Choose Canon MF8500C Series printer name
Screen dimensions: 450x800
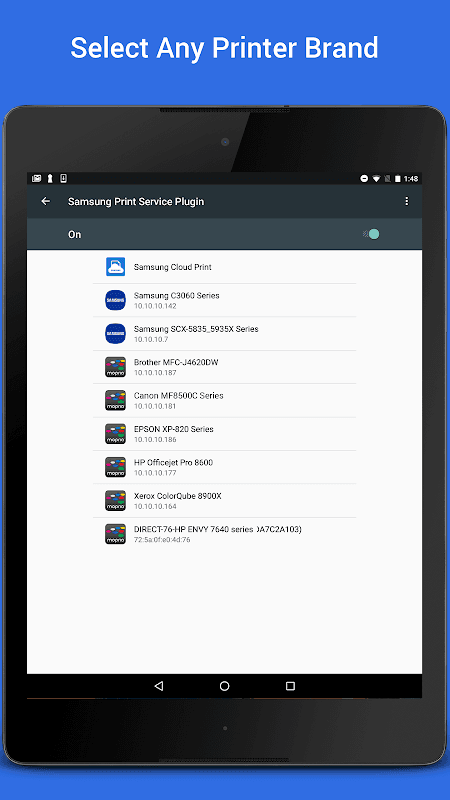[x=179, y=395]
